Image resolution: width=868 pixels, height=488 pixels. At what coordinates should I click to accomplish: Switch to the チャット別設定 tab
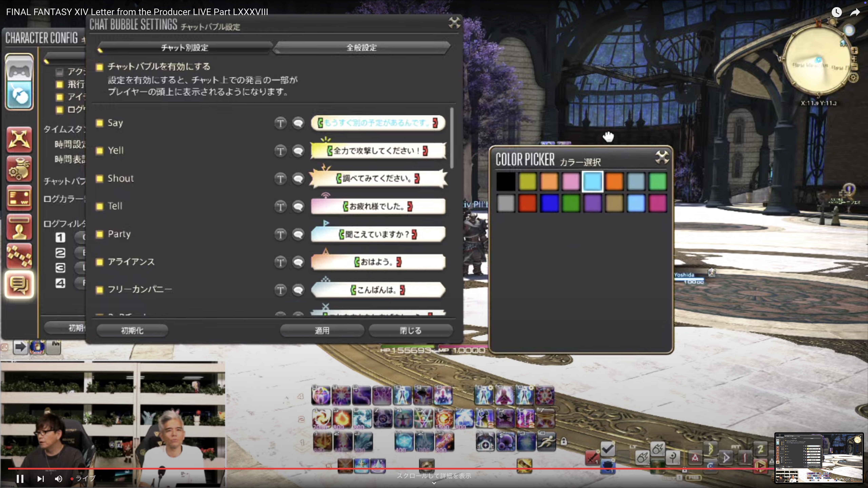coord(185,48)
